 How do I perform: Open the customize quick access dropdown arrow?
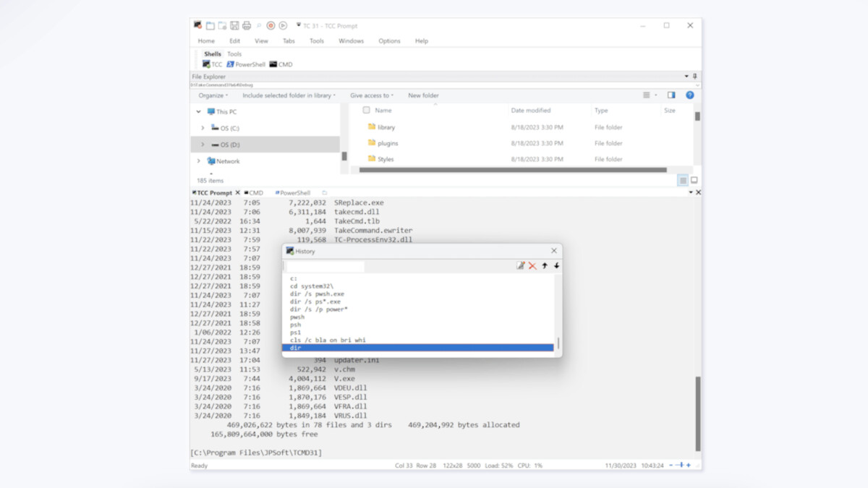299,25
